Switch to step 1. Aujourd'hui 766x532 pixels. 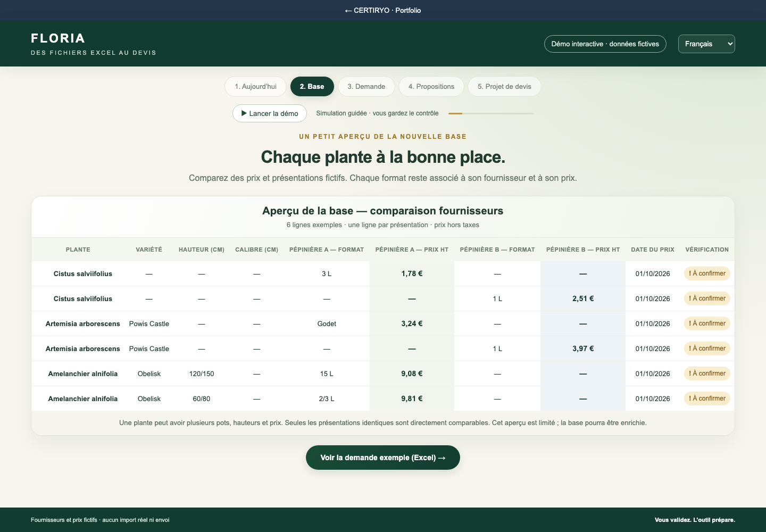tap(255, 87)
